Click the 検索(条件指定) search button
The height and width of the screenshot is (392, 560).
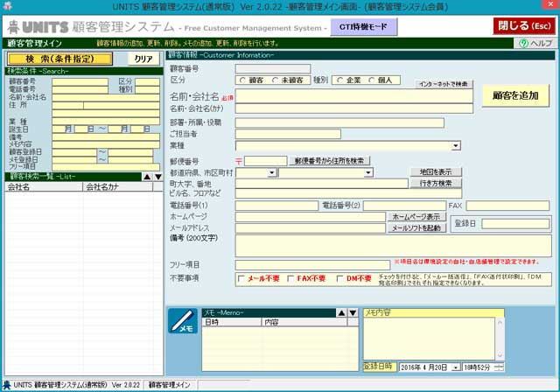click(59, 59)
